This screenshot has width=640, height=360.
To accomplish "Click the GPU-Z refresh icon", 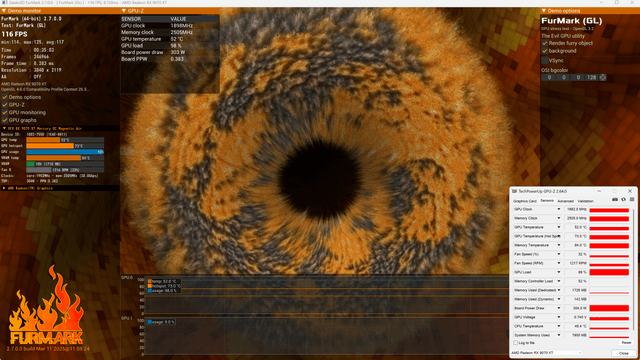I will [623, 200].
